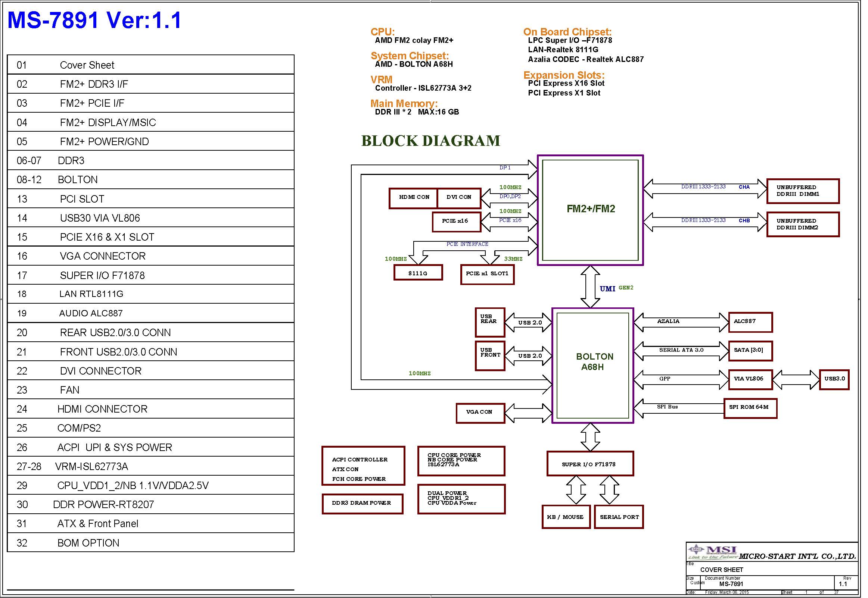Select the "PCI Express X1 Slot" line
868x598 pixels.
click(564, 93)
